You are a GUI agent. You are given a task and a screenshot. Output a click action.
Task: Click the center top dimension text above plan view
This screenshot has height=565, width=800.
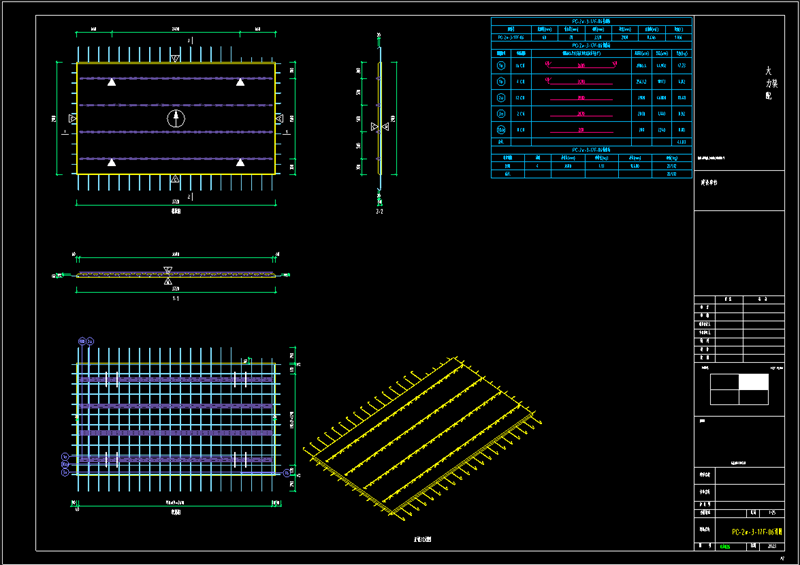(176, 29)
